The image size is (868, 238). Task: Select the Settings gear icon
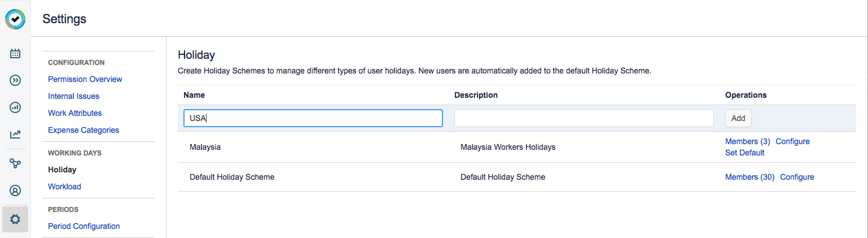coord(15,219)
